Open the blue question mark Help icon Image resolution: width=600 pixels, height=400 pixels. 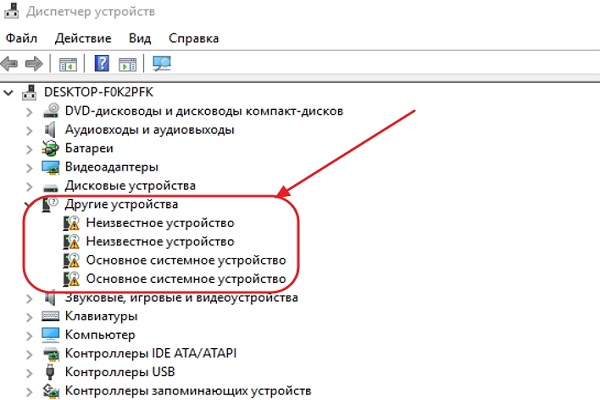pos(102,63)
